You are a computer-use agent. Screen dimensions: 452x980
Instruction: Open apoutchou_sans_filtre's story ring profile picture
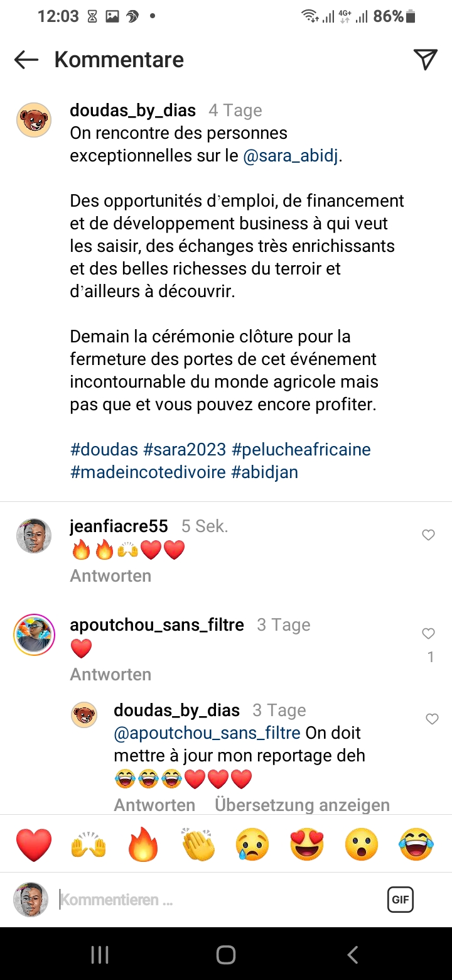click(x=34, y=634)
